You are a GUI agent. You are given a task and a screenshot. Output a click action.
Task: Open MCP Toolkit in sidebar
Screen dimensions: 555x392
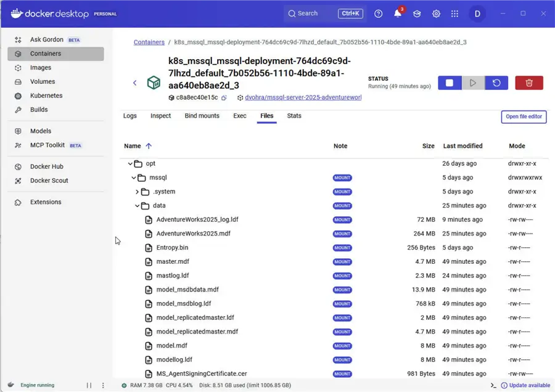pyautogui.click(x=55, y=145)
